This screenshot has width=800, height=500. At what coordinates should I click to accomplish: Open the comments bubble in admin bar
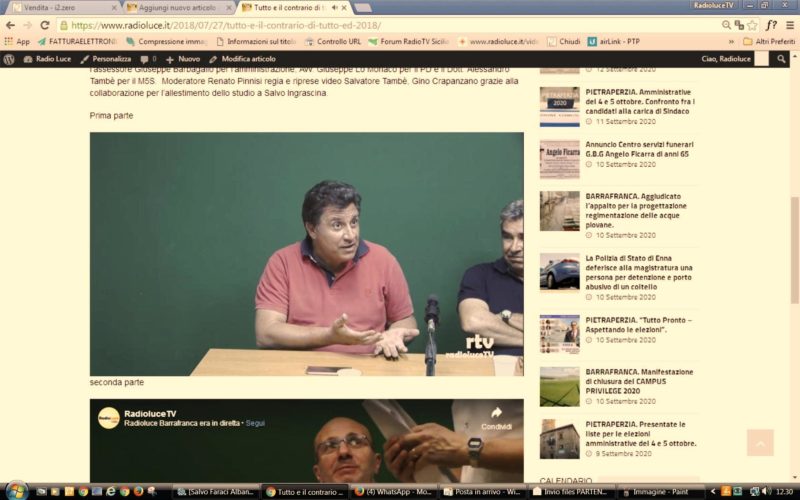pos(148,59)
